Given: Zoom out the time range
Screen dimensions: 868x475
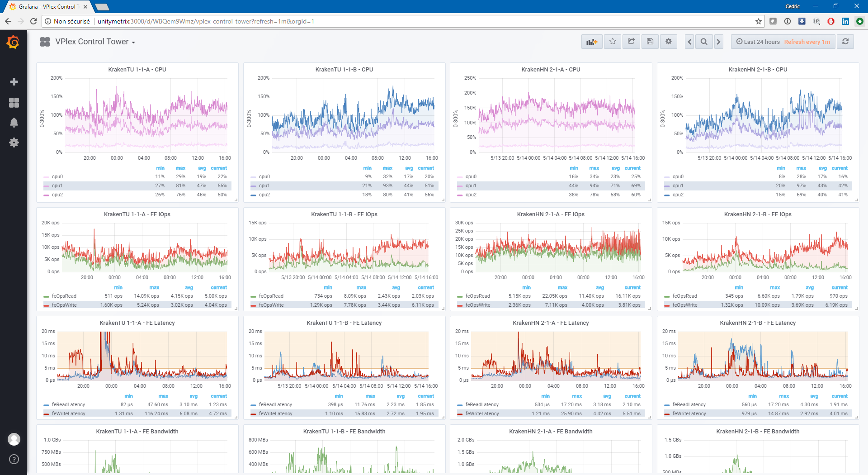Looking at the screenshot, I should click(x=704, y=42).
